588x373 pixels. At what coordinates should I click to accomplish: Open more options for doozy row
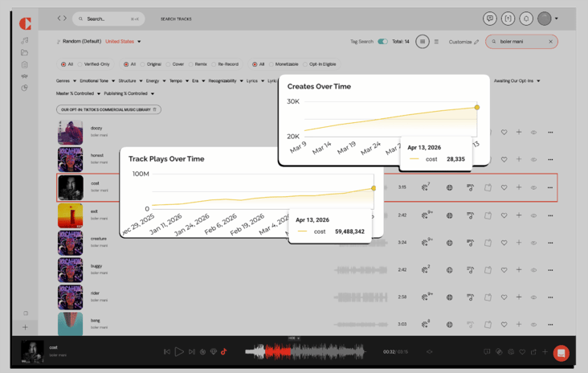[x=550, y=132]
